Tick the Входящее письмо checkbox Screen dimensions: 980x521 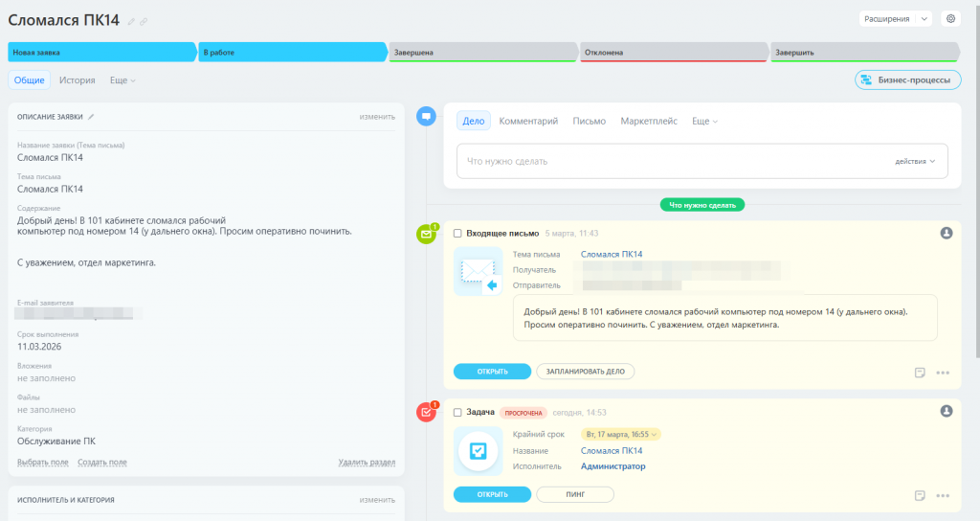point(457,233)
